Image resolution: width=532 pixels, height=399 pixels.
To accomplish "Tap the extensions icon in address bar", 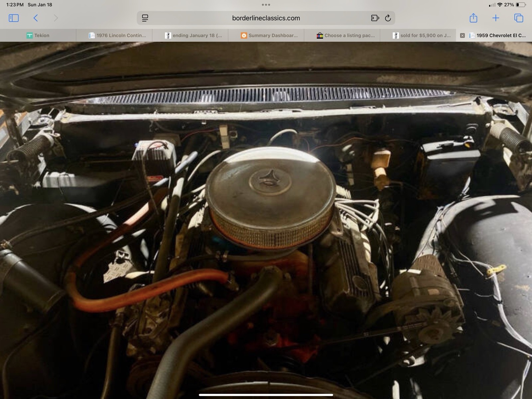I will pyautogui.click(x=375, y=18).
